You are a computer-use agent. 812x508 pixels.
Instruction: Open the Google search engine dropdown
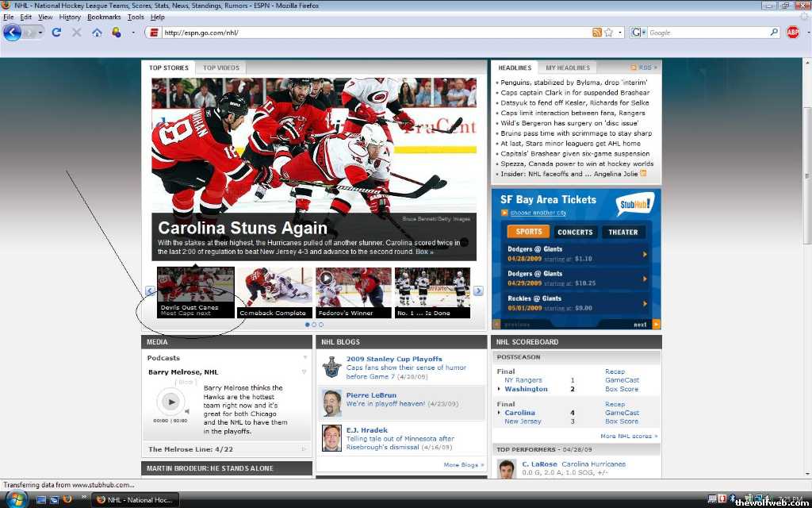(639, 33)
